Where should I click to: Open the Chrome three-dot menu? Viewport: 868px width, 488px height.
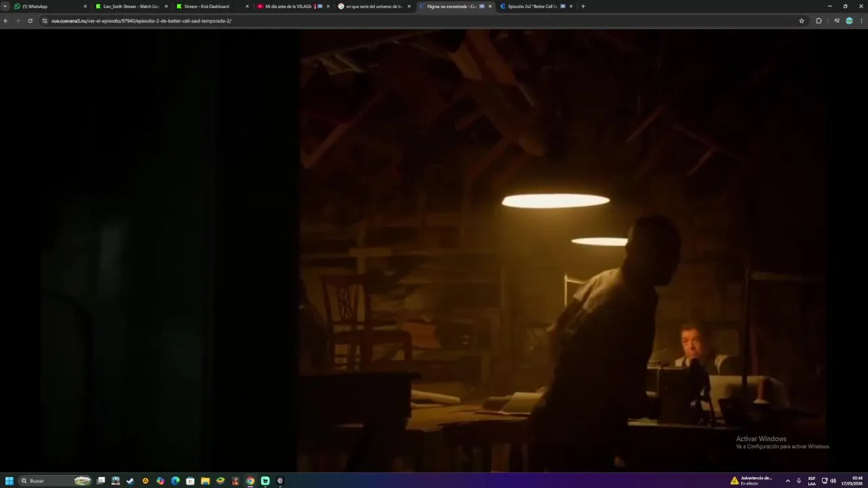(861, 21)
